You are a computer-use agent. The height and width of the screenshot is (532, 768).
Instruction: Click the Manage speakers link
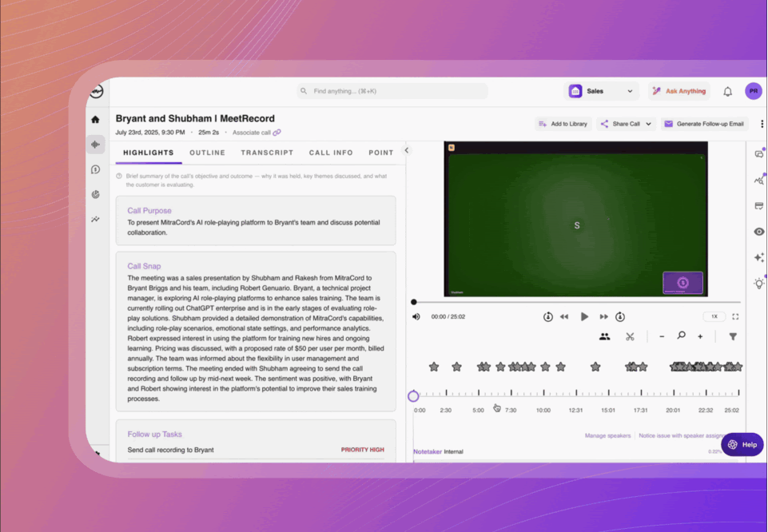(608, 435)
